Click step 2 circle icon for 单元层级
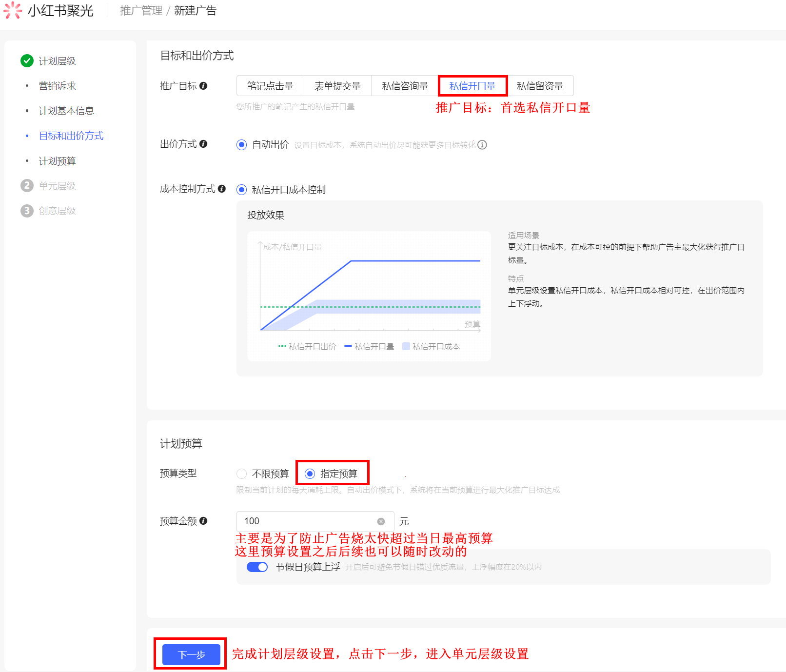Viewport: 786px width, 672px height. (x=27, y=186)
